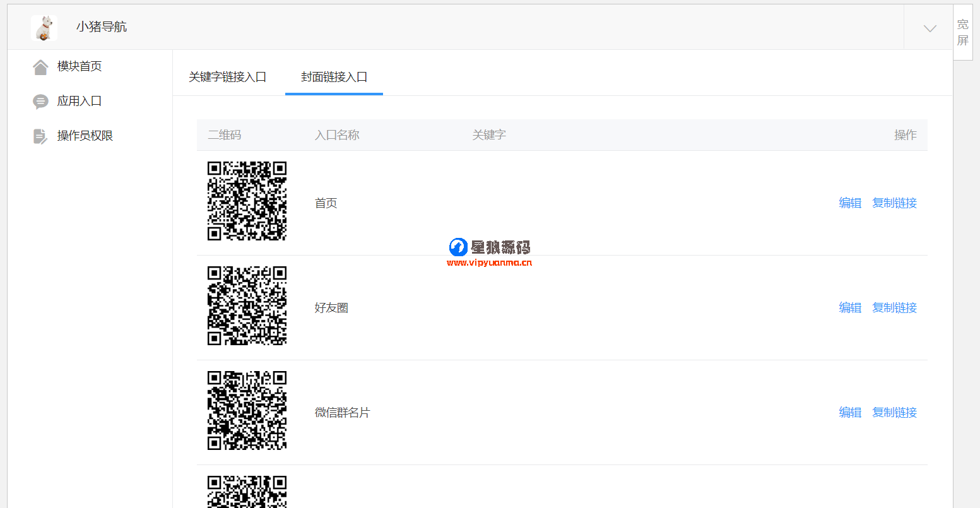Image resolution: width=980 pixels, height=508 pixels.
Task: Open 模块首页 home icon in sidebar
Action: tap(40, 67)
